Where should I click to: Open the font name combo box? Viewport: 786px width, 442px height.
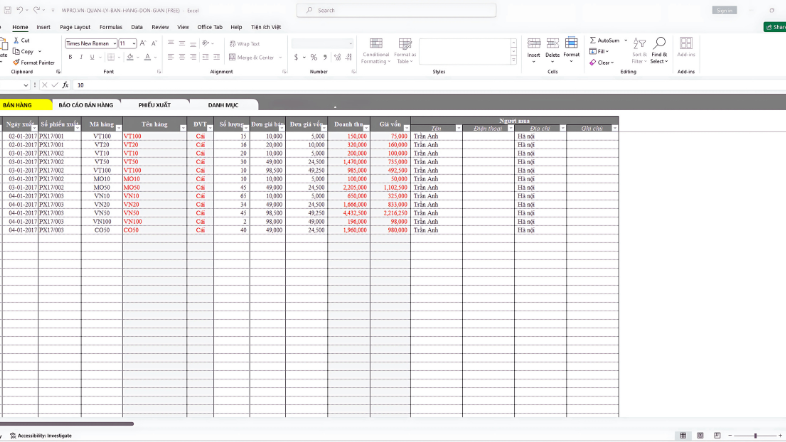(x=91, y=44)
